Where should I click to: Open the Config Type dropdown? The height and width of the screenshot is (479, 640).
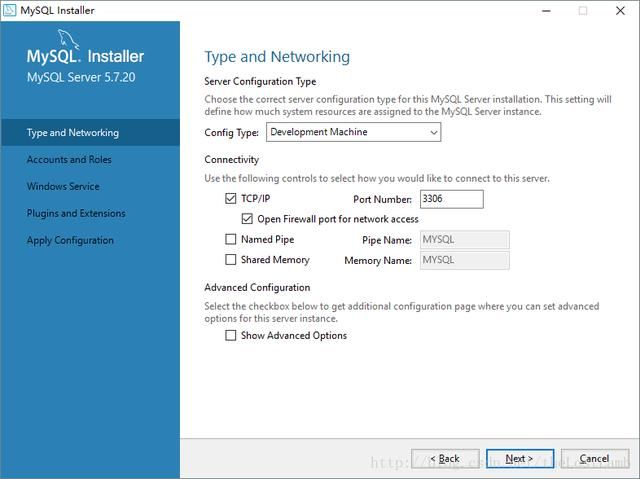(353, 132)
